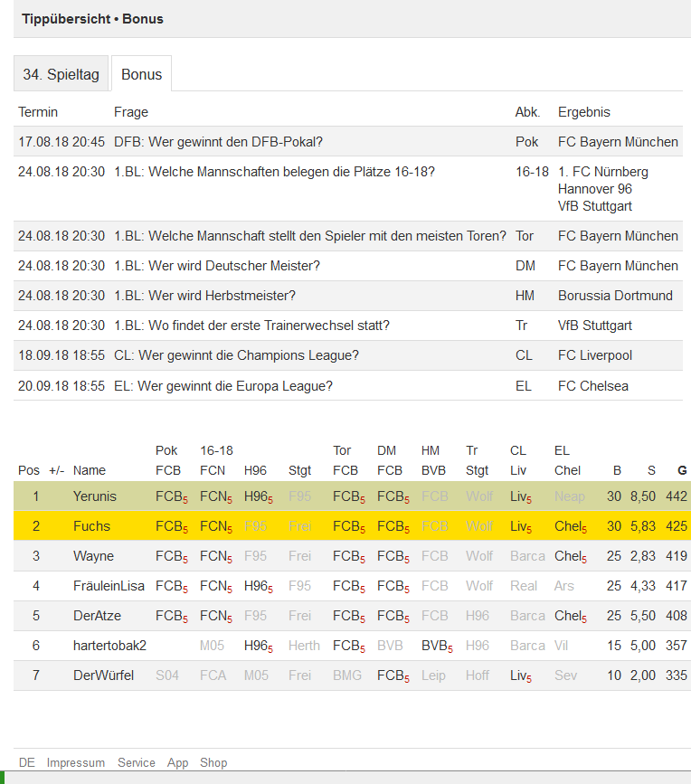Select the Bonus tab

141,74
